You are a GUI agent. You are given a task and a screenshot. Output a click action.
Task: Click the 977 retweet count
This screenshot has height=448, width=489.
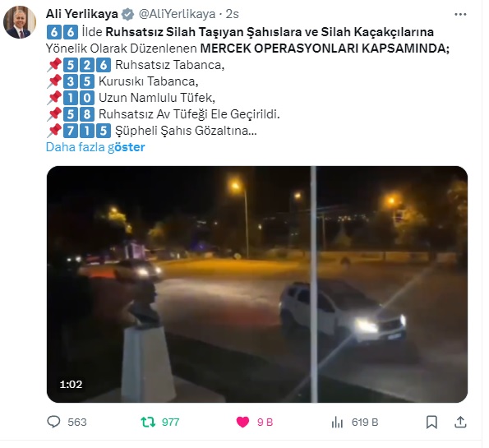(171, 422)
